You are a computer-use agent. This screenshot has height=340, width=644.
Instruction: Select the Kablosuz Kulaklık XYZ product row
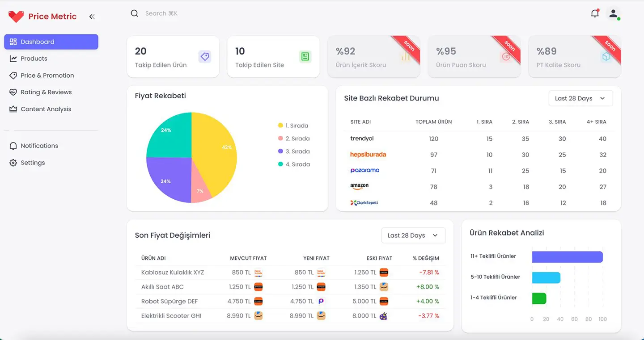(173, 273)
